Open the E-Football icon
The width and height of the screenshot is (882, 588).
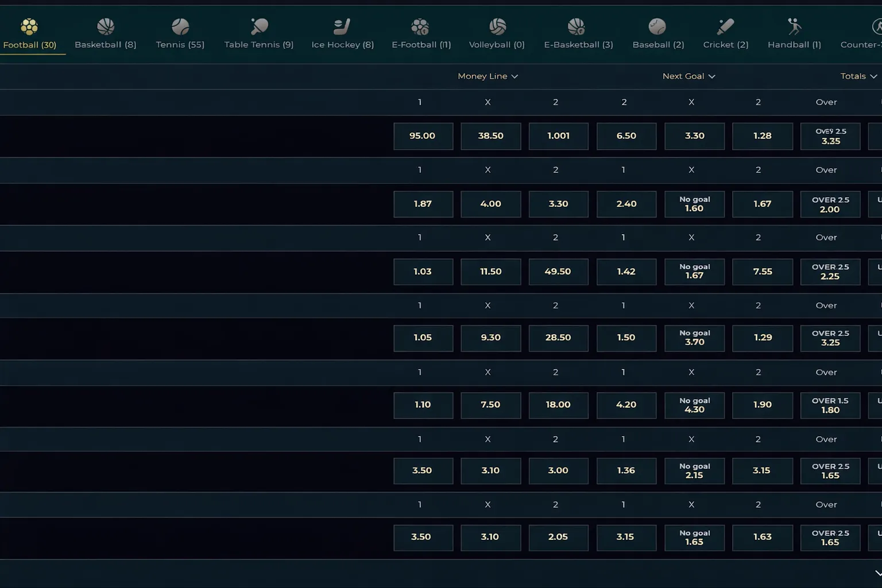(421, 26)
